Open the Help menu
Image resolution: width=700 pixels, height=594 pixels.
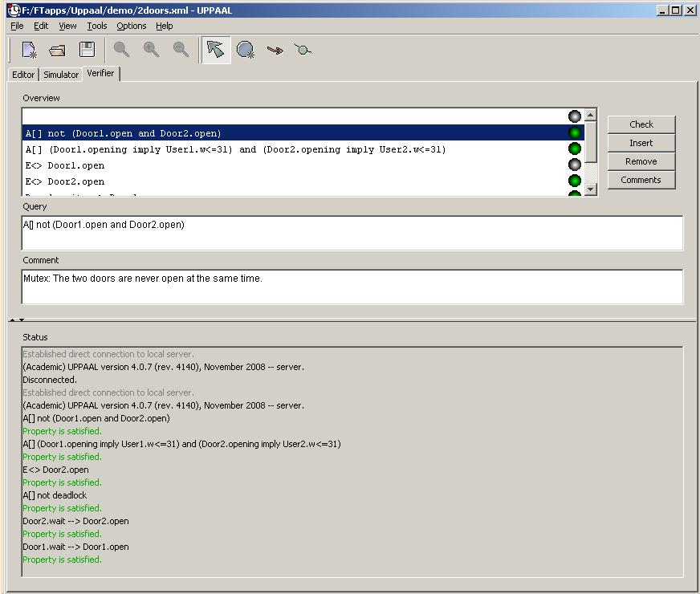165,26
